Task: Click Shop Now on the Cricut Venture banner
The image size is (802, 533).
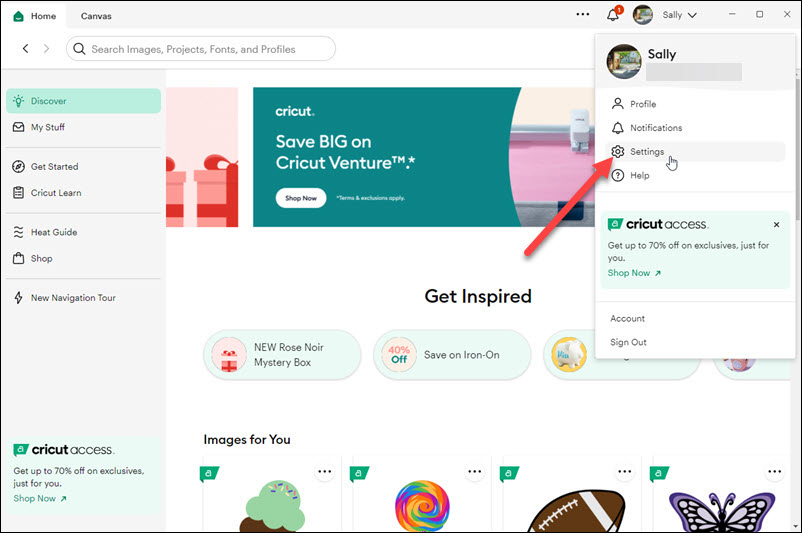Action: (301, 198)
